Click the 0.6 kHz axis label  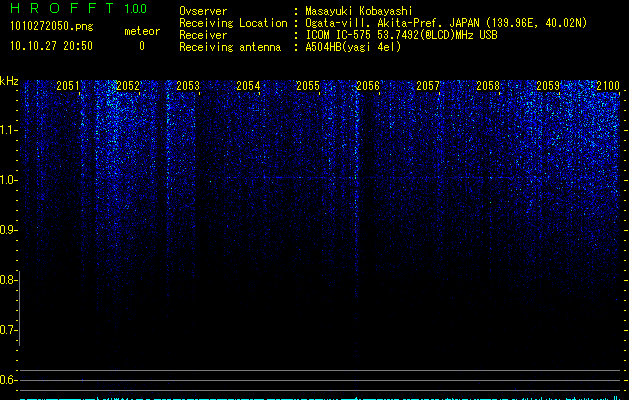8,380
